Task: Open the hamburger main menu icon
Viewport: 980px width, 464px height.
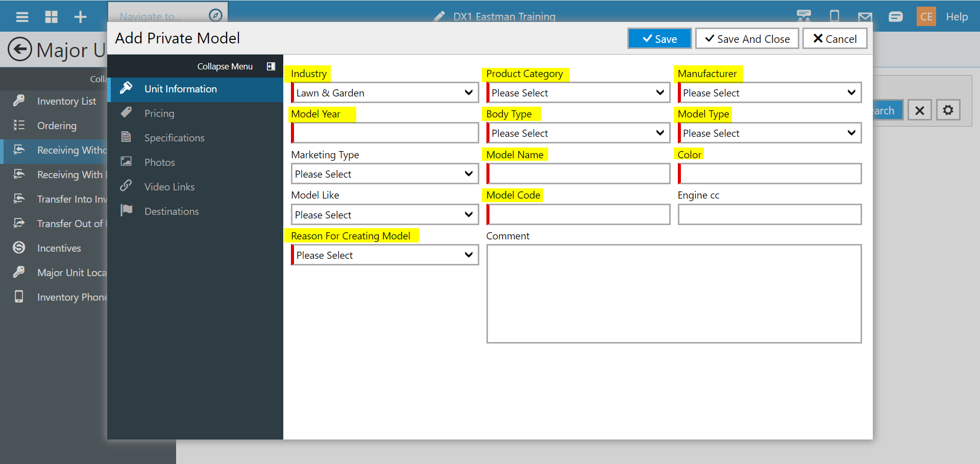Action: (22, 17)
